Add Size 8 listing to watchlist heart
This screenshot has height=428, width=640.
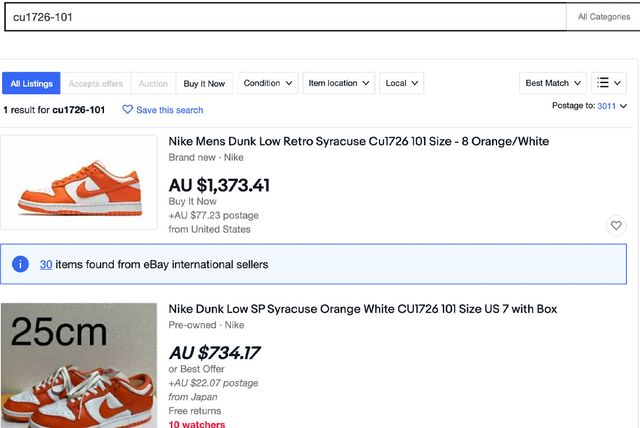point(616,225)
